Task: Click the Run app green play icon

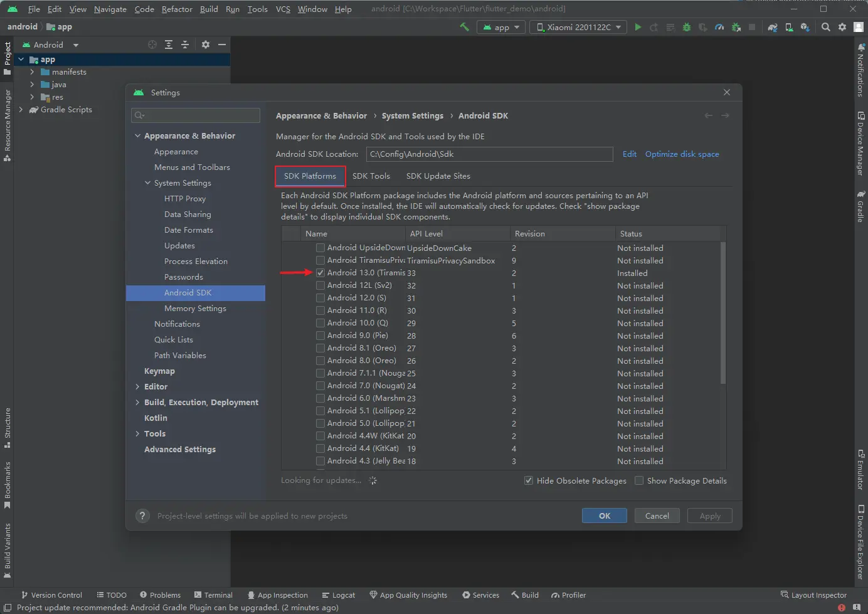Action: (638, 27)
